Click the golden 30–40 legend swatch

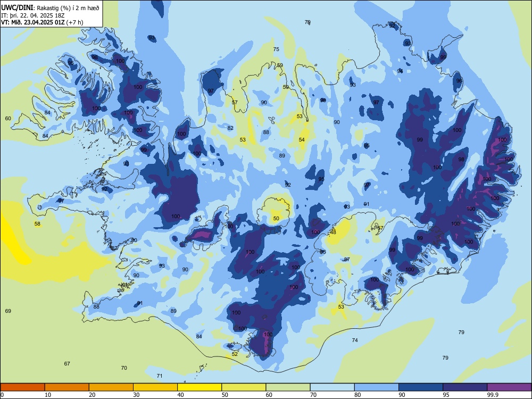[x=155, y=387]
